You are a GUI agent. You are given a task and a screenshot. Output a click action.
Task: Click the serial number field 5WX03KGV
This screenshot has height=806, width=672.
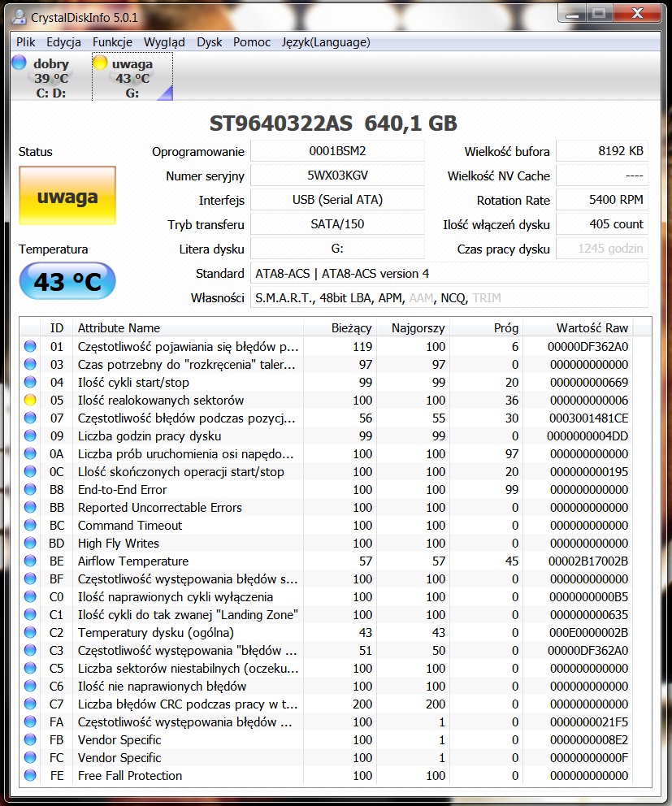click(337, 175)
